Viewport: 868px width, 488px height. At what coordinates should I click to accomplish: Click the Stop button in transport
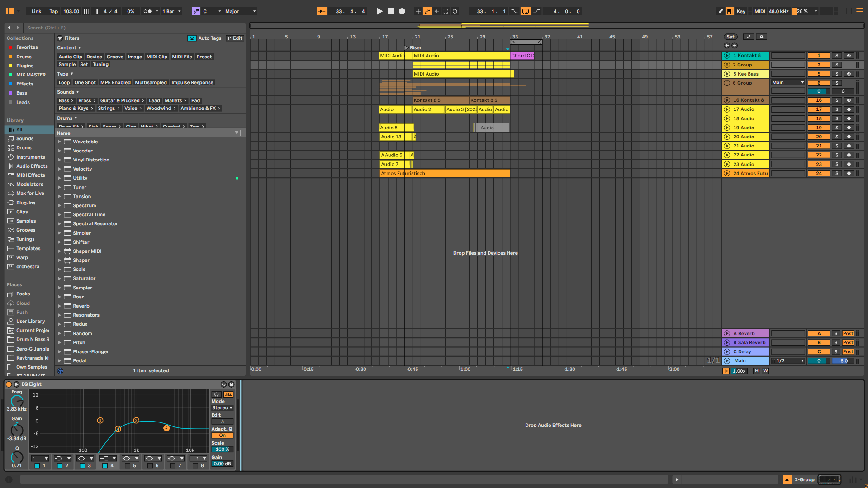click(x=391, y=11)
